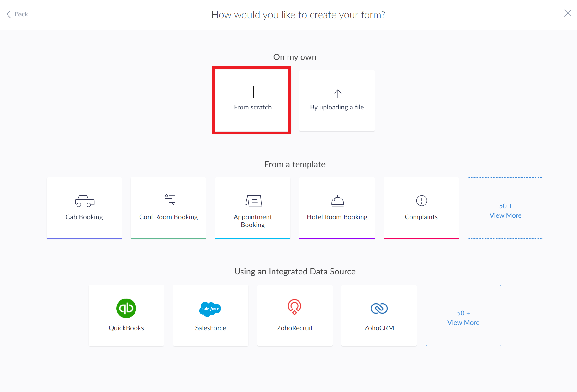577x392 pixels.
Task: Create a form by uploading a file
Action: tap(337, 100)
